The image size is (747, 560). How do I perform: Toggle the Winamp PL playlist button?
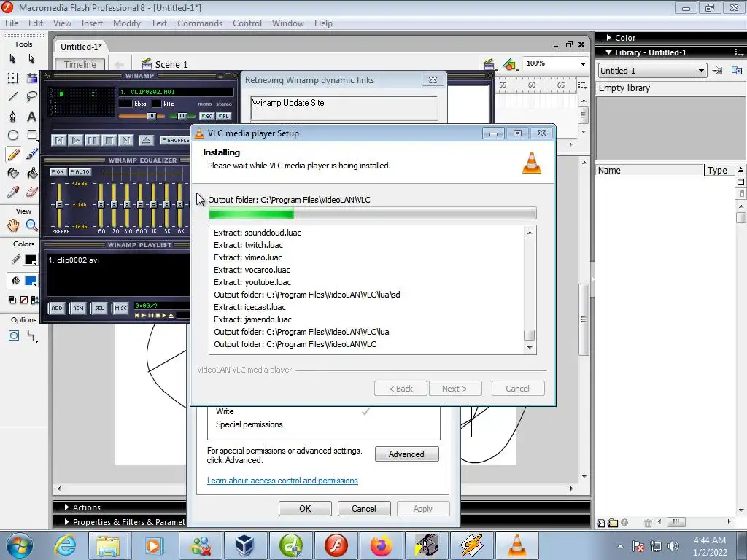223,116
